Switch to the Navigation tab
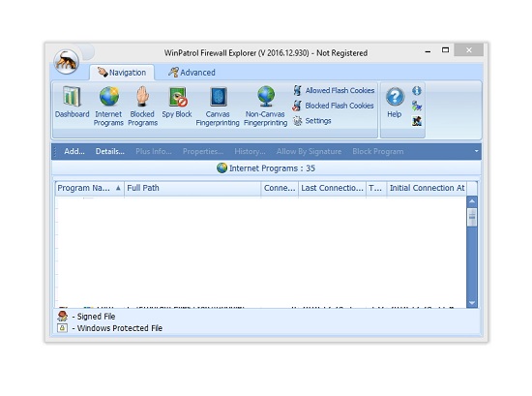This screenshot has height=396, width=532. pos(122,73)
